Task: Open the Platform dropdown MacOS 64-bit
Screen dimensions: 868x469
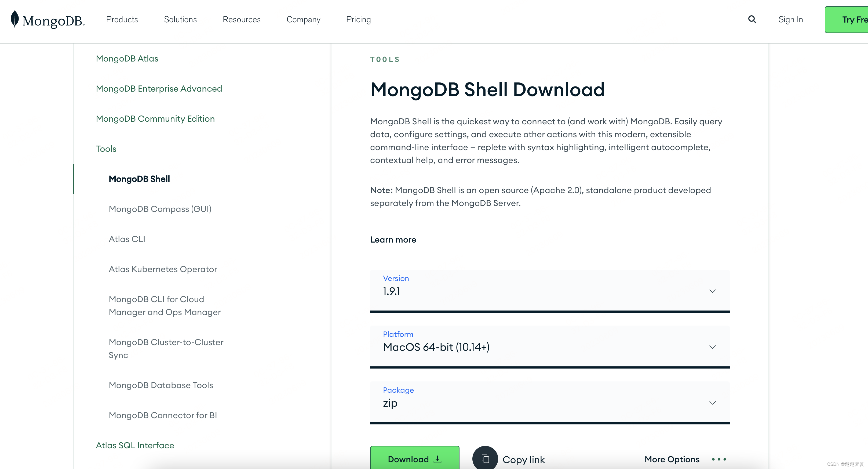Action: pyautogui.click(x=550, y=347)
